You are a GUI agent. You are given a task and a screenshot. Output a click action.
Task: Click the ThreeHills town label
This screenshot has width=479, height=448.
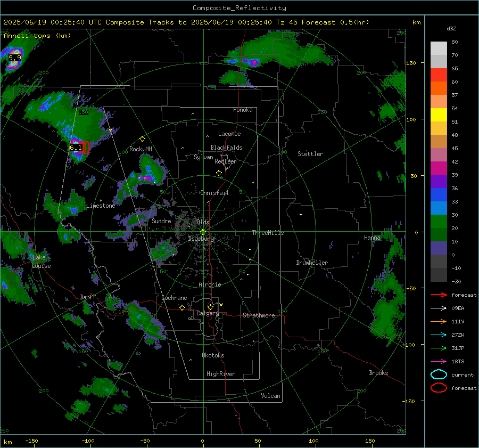pyautogui.click(x=268, y=233)
